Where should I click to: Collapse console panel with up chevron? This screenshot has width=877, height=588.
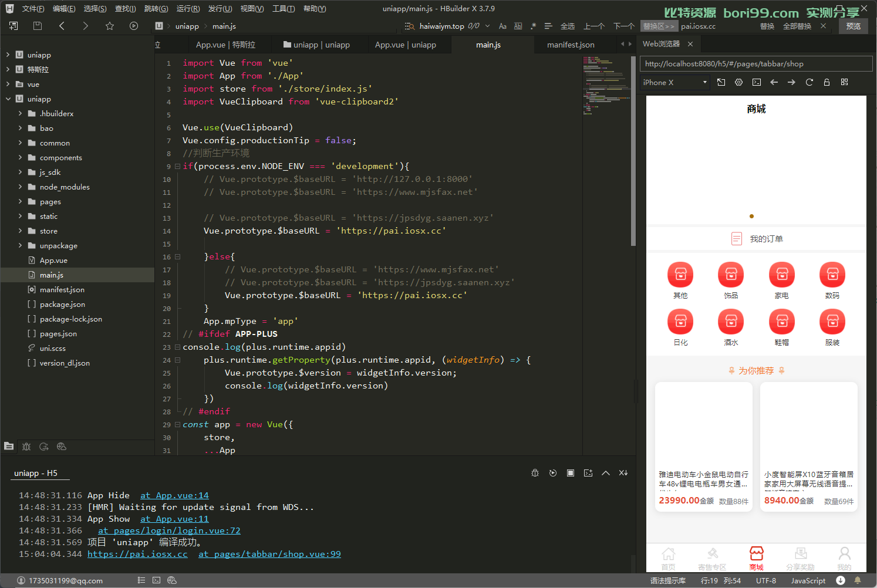point(606,473)
